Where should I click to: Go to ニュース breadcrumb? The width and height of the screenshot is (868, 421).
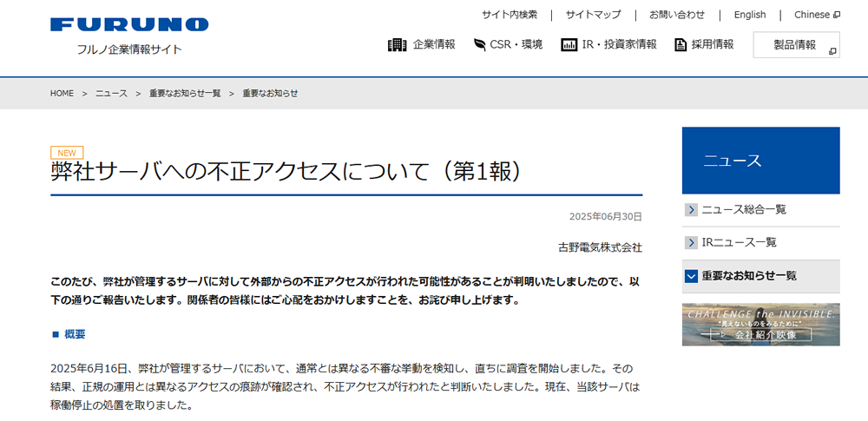[111, 94]
